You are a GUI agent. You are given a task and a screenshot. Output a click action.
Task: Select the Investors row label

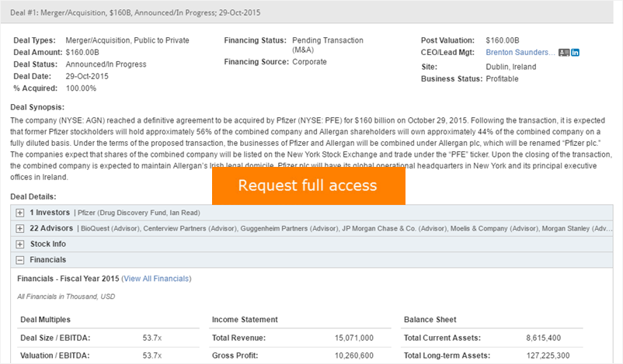[50, 213]
